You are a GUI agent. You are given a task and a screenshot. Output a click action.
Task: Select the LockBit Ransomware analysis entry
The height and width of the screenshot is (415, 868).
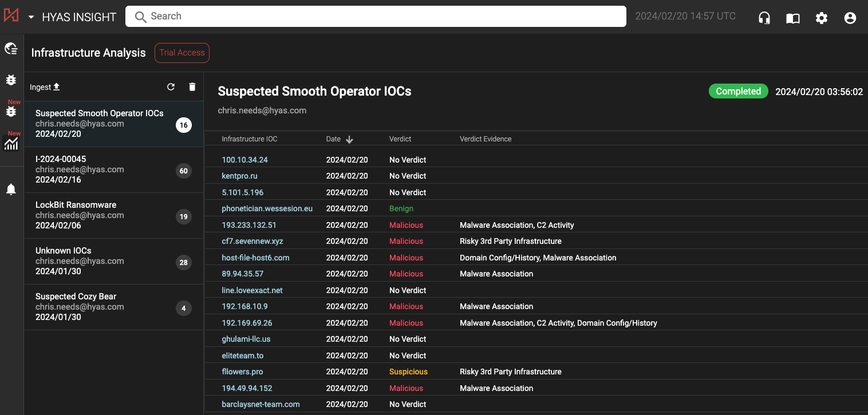[x=114, y=216]
